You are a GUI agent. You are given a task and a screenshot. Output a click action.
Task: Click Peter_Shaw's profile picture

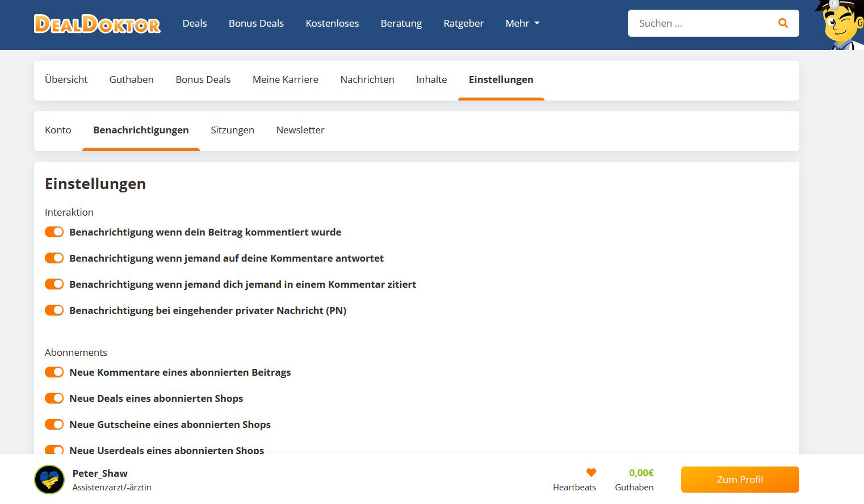pos(49,480)
